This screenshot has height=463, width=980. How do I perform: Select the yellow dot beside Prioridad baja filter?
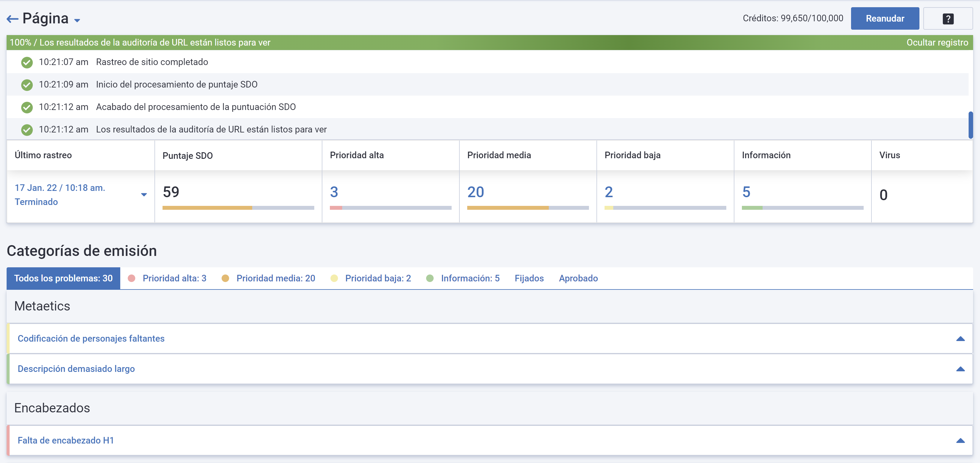[x=334, y=278]
